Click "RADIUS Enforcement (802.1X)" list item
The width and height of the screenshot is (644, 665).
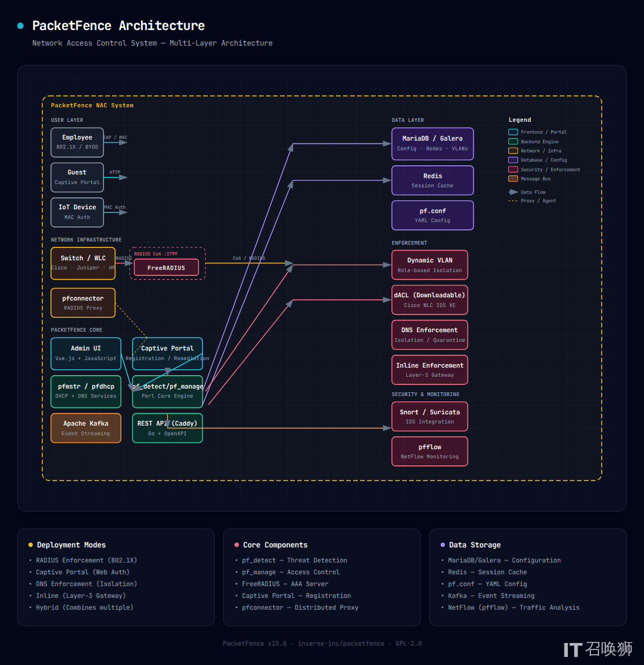point(86,560)
